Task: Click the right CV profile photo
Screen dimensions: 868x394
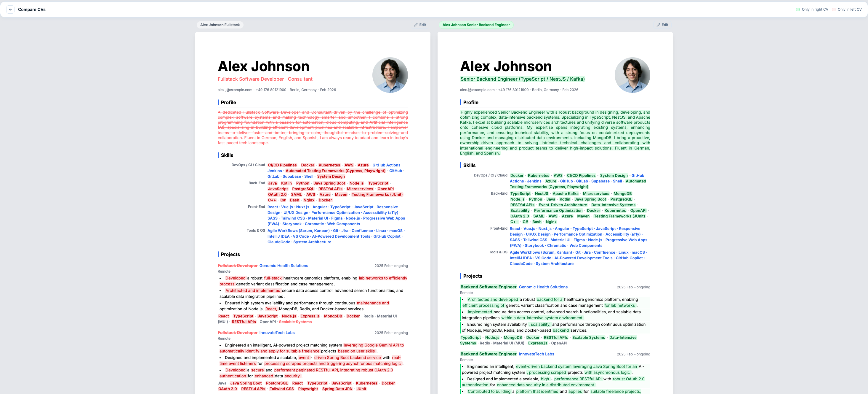Action: click(632, 75)
